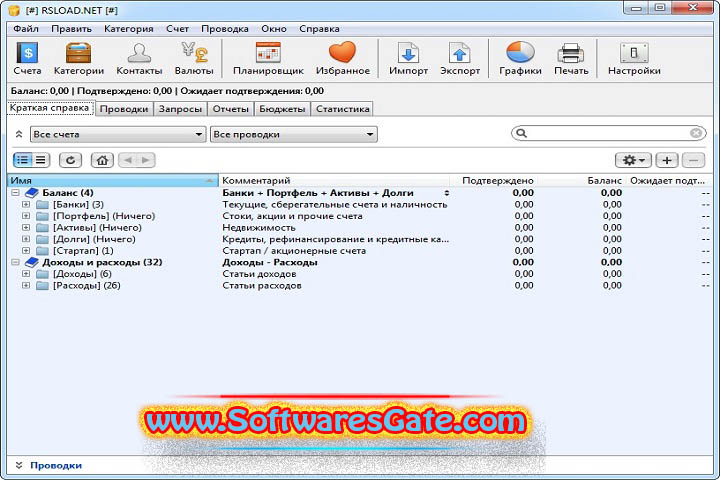
Task: Expand the [Доходы] (6) node
Action: (x=26, y=274)
